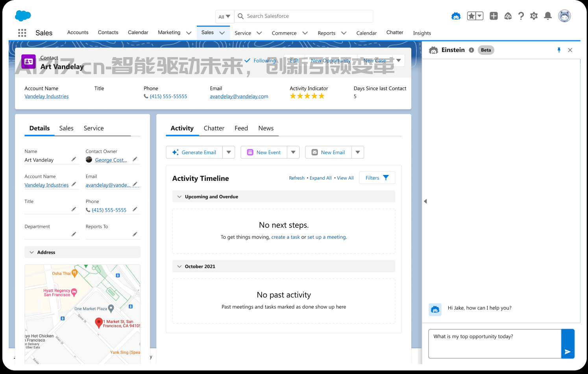Click the Einstein icon in top header
This screenshot has height=374, width=588.
[456, 16]
